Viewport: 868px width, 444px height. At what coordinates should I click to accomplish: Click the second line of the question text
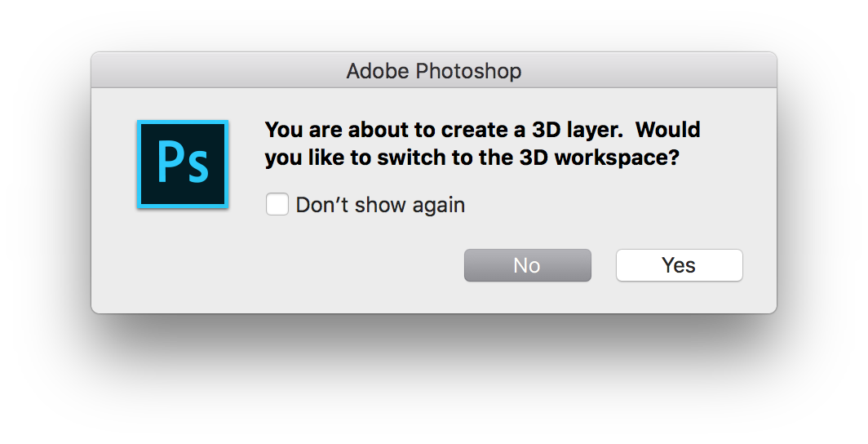point(472,158)
